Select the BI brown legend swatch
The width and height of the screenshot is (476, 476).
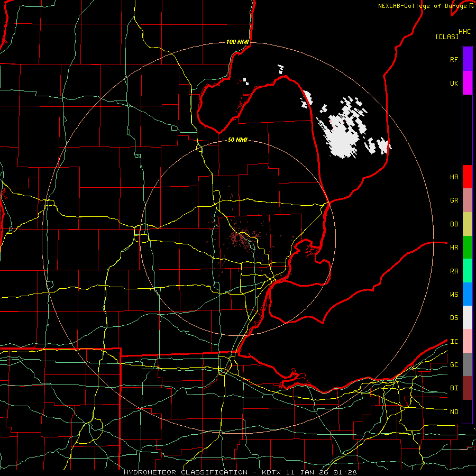click(x=467, y=388)
